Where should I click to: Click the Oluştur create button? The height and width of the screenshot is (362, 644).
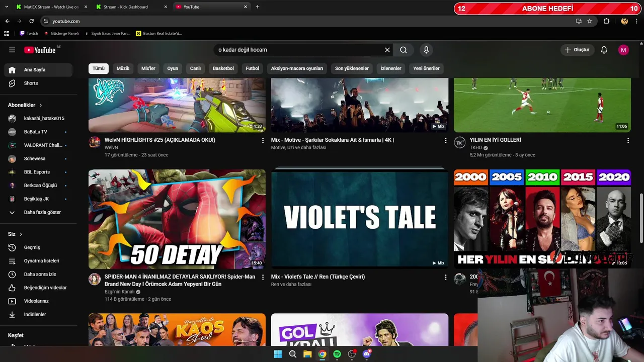pos(577,50)
